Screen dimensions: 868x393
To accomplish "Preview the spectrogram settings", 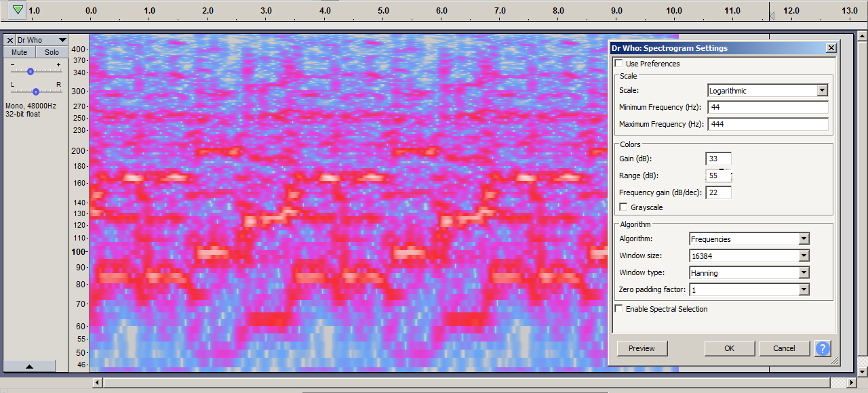I will coord(642,348).
